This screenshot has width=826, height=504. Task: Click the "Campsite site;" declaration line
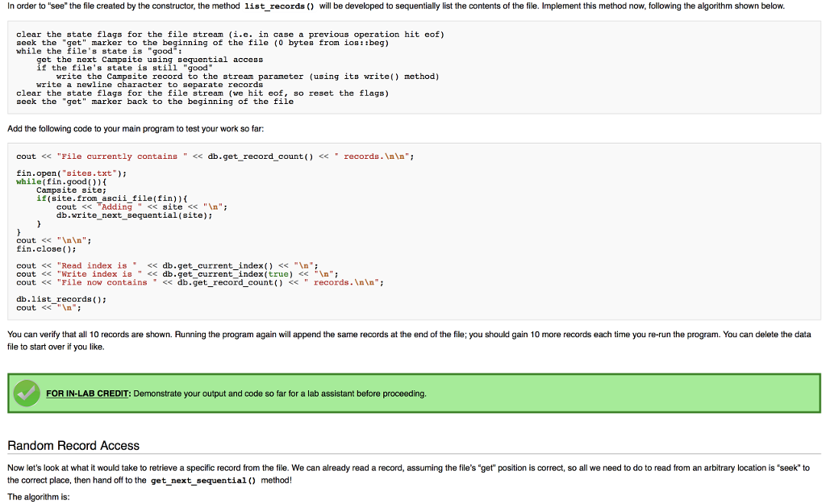(71, 190)
